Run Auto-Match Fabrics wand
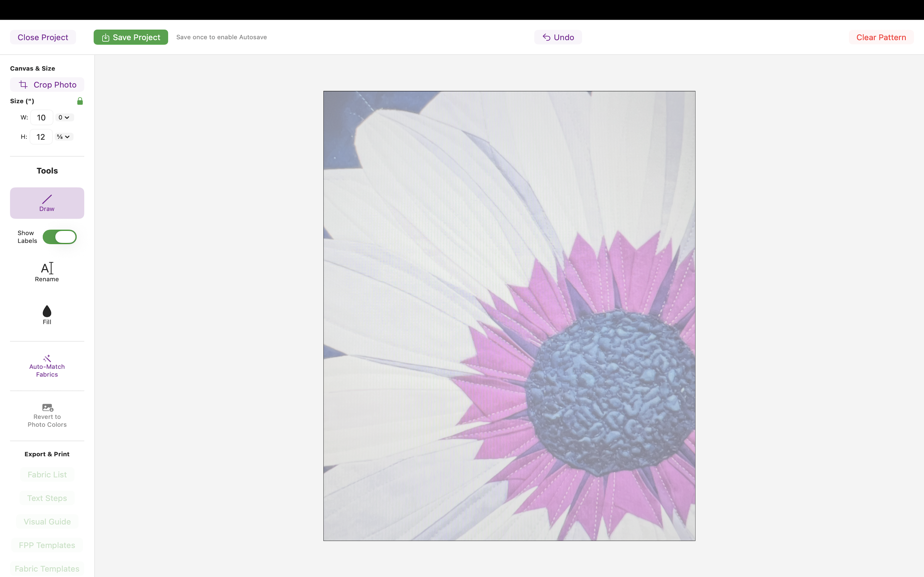This screenshot has height=577, width=924. 47,365
